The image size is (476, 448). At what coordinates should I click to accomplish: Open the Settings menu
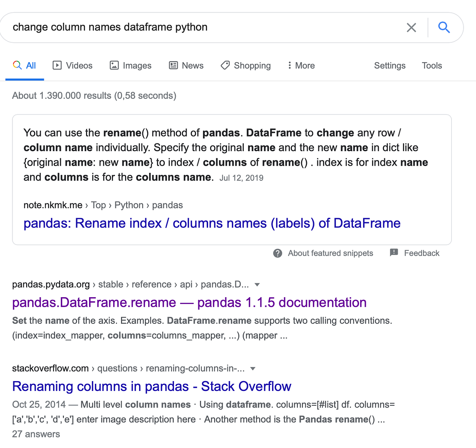tap(390, 65)
